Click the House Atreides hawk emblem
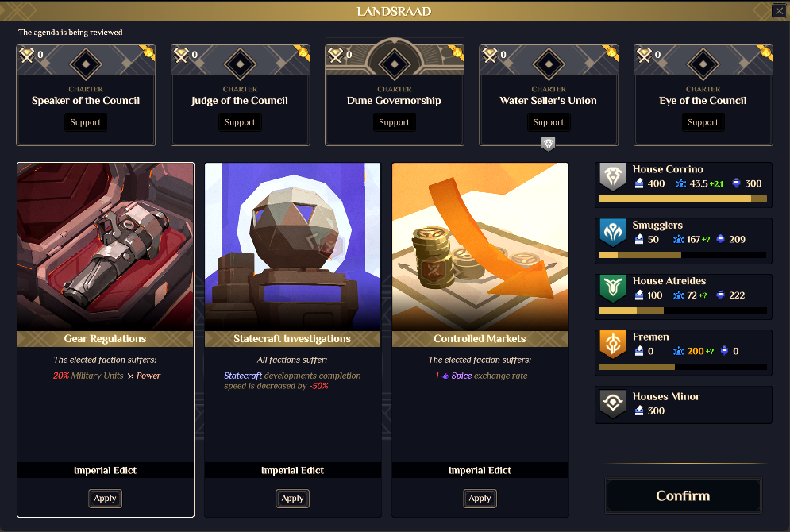This screenshot has height=532, width=790. pyautogui.click(x=613, y=289)
